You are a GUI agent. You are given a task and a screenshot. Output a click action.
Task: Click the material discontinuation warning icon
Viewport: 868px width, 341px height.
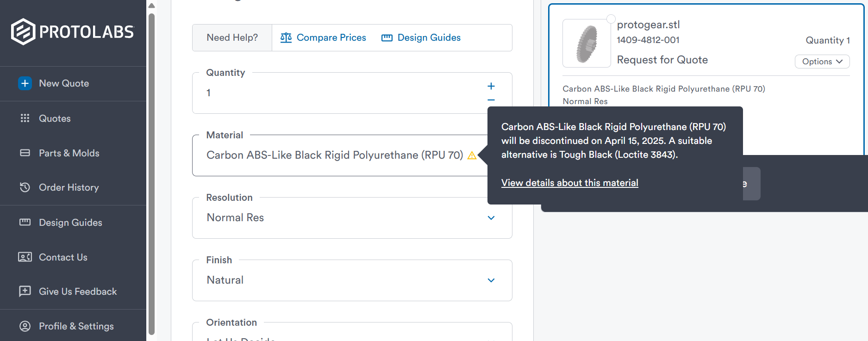pyautogui.click(x=472, y=155)
